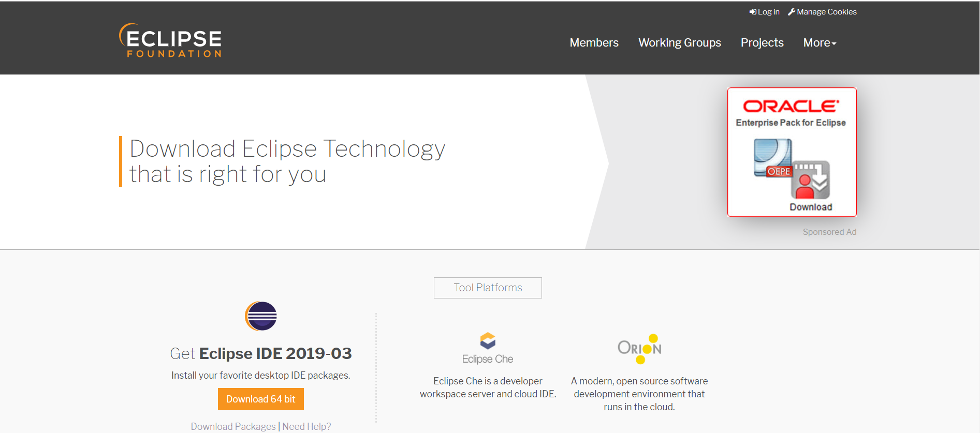Image resolution: width=980 pixels, height=433 pixels.
Task: Click the Log in icon link
Action: click(x=764, y=12)
